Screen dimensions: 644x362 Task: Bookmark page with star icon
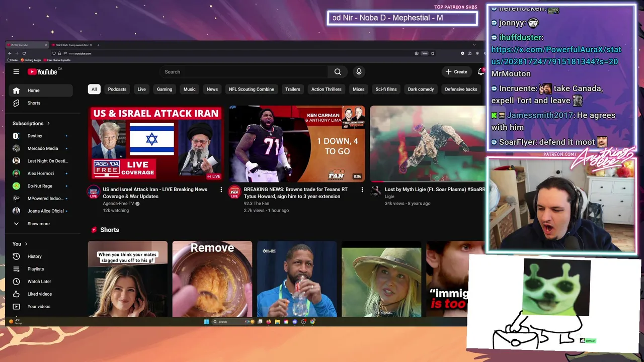pyautogui.click(x=432, y=53)
